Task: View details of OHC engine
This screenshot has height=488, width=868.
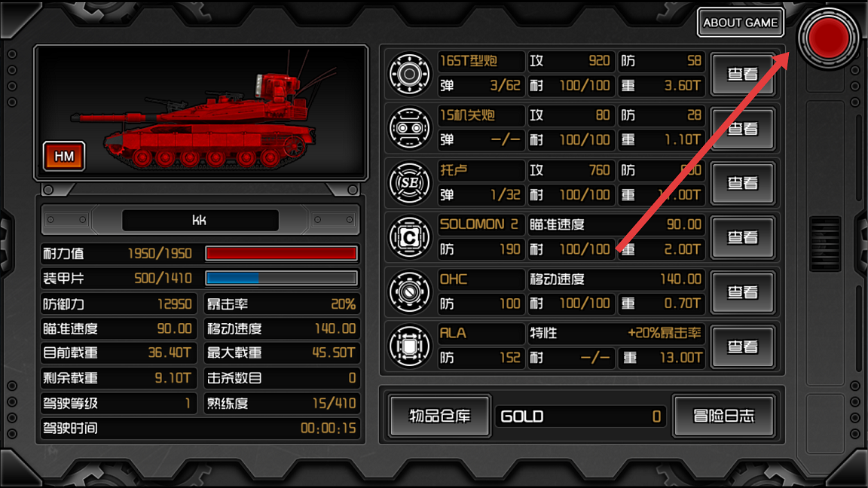Action: (742, 291)
